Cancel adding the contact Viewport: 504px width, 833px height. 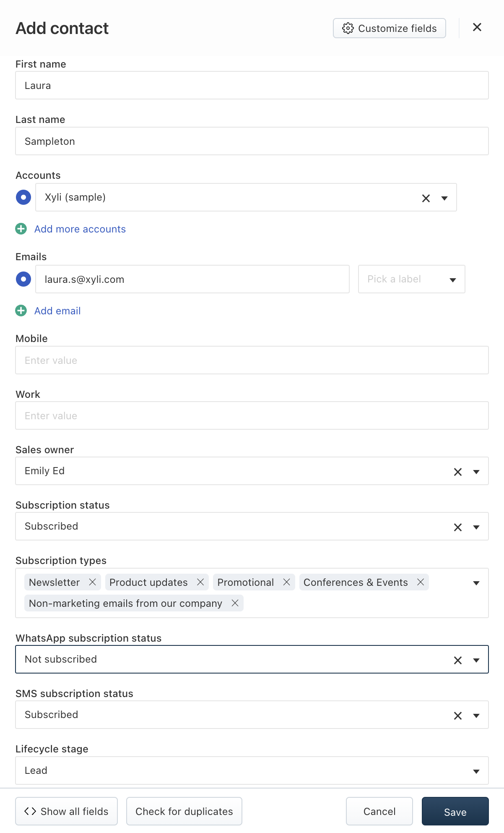point(379,811)
